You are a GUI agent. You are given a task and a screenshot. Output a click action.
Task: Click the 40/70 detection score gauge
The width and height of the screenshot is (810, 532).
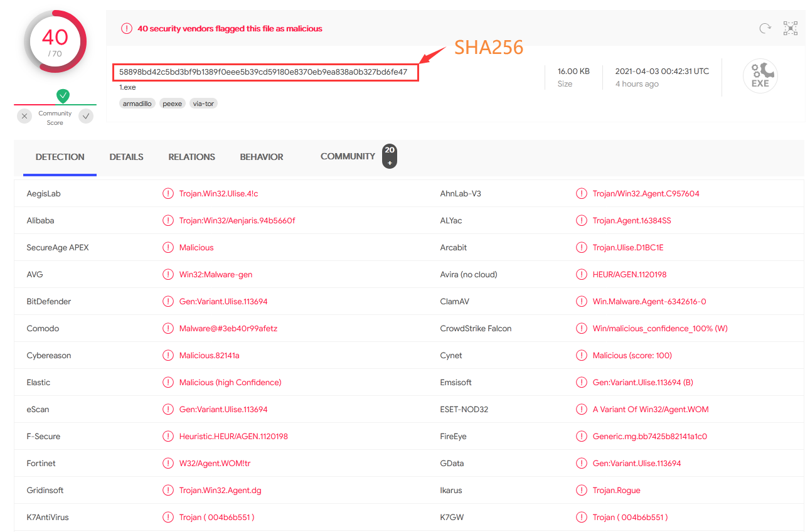[55, 42]
